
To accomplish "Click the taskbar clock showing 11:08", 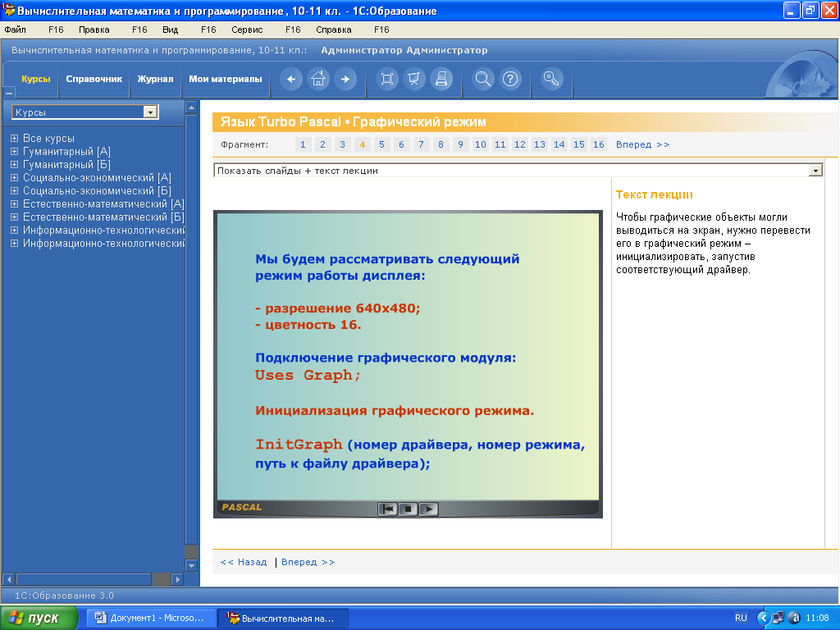I will click(x=818, y=618).
